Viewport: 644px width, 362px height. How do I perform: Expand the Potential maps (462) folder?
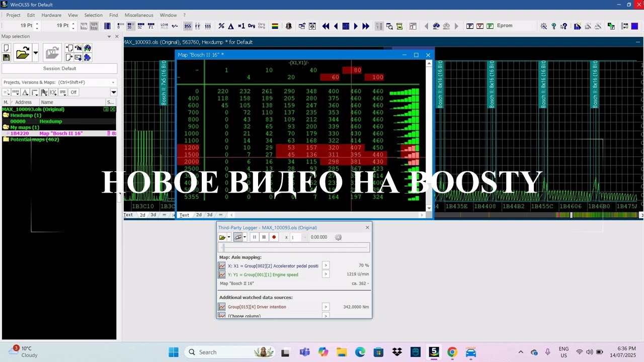(x=6, y=139)
